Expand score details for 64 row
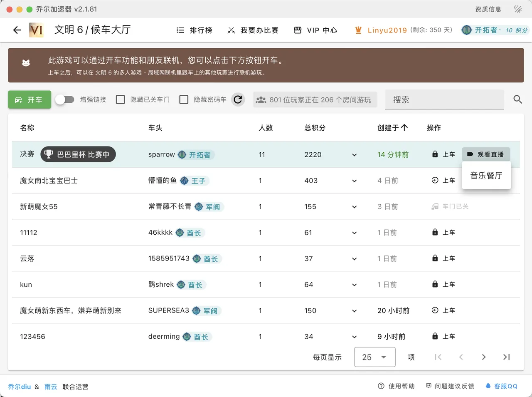The image size is (532, 397). pyautogui.click(x=355, y=285)
